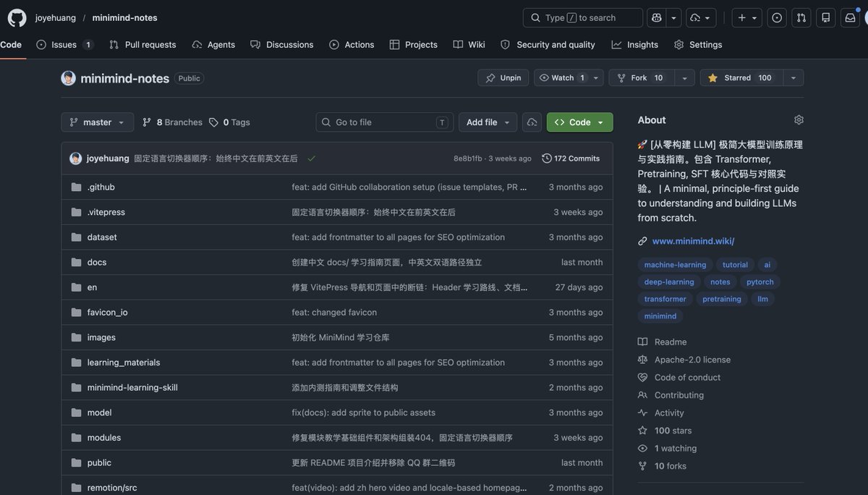
Task: Open the Copilot chat icon
Action: (656, 17)
